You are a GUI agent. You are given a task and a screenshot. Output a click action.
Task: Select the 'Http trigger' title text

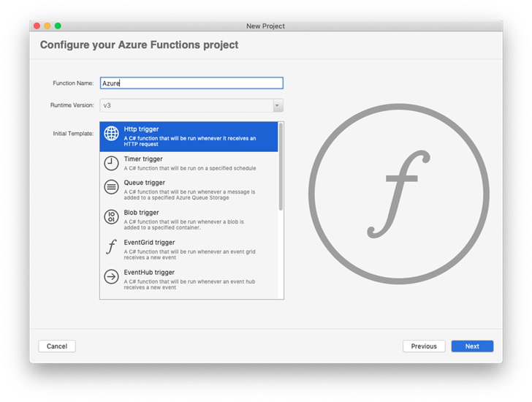coord(141,129)
